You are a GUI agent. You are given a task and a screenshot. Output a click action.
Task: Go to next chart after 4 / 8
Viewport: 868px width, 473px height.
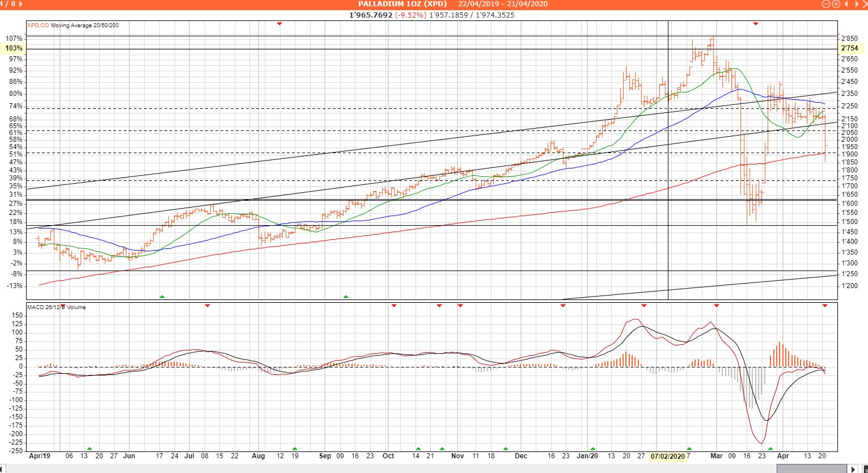[x=21, y=4]
